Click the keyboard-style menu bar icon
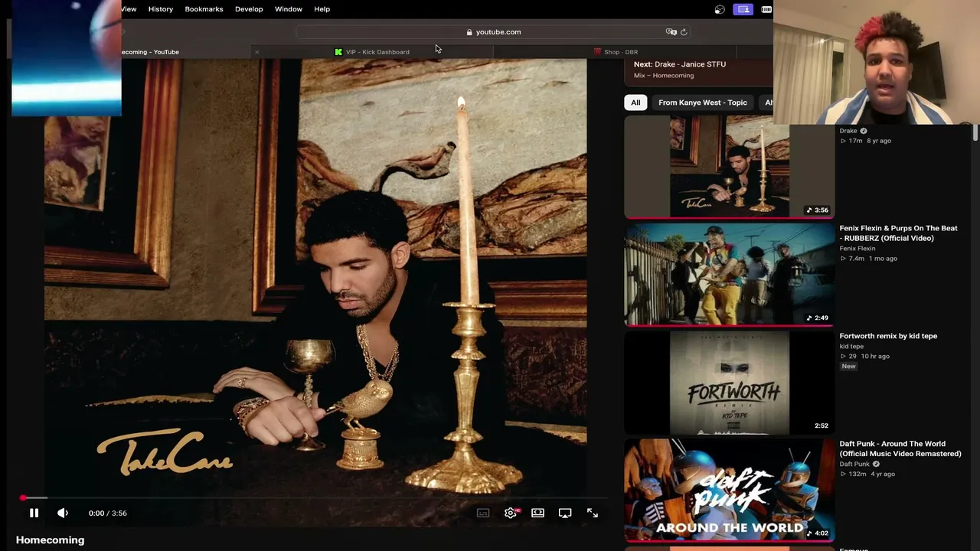Image resolution: width=980 pixels, height=551 pixels. click(766, 9)
